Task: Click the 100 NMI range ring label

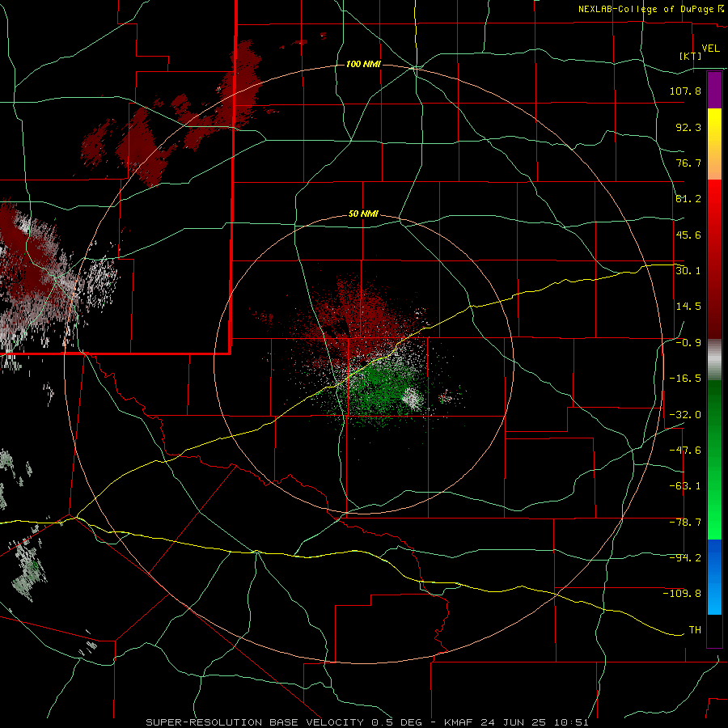Action: [x=363, y=64]
